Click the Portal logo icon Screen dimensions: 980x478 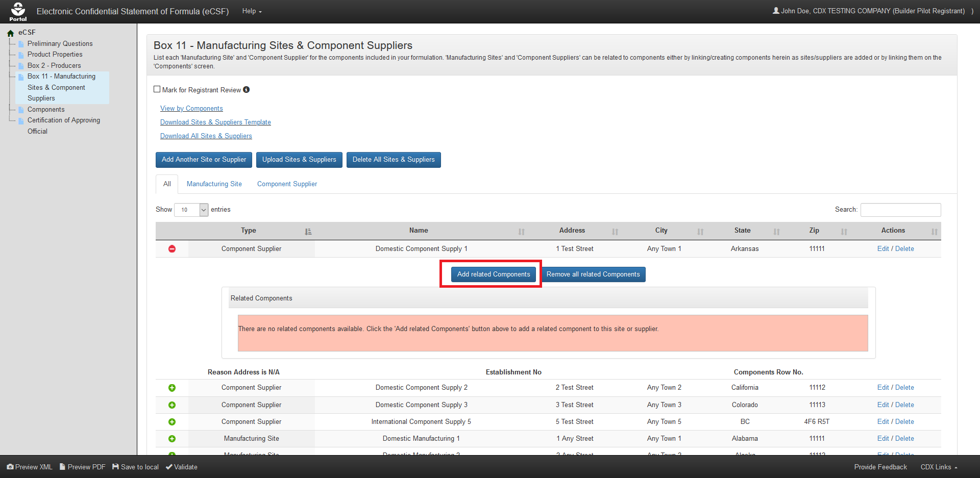click(18, 11)
